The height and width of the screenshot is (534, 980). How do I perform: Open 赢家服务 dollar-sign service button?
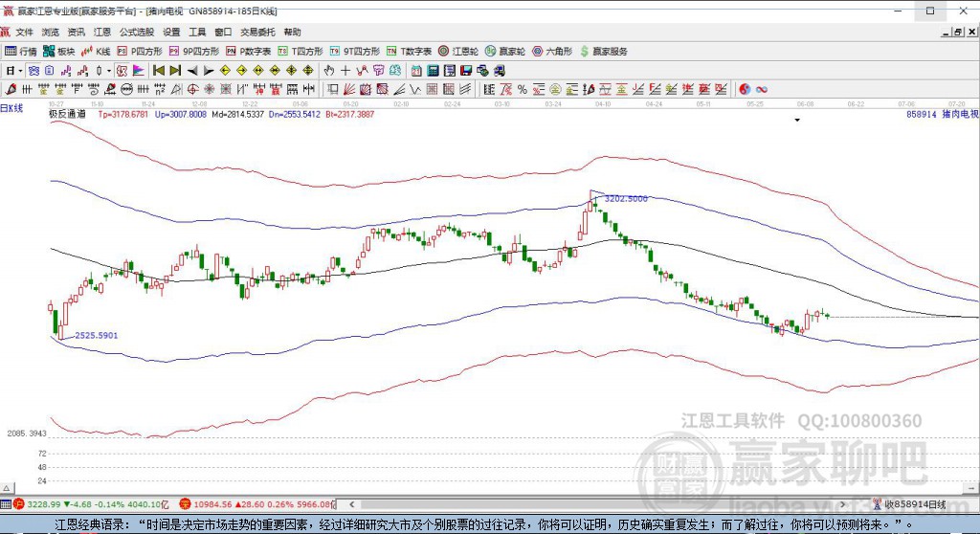tap(603, 52)
